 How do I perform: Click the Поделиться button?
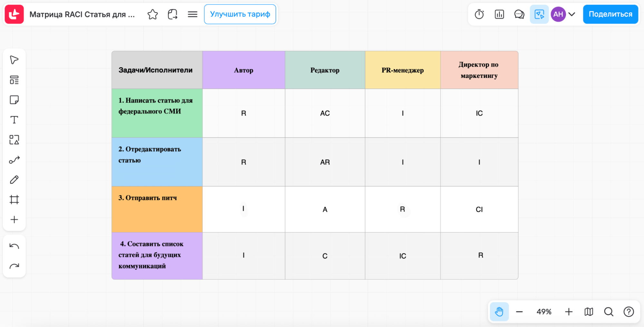point(610,14)
